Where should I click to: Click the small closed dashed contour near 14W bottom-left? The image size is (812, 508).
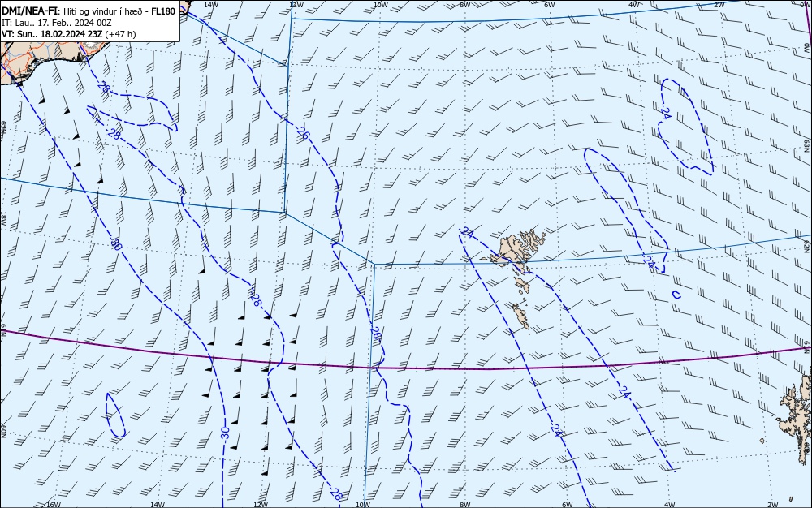pos(115,415)
